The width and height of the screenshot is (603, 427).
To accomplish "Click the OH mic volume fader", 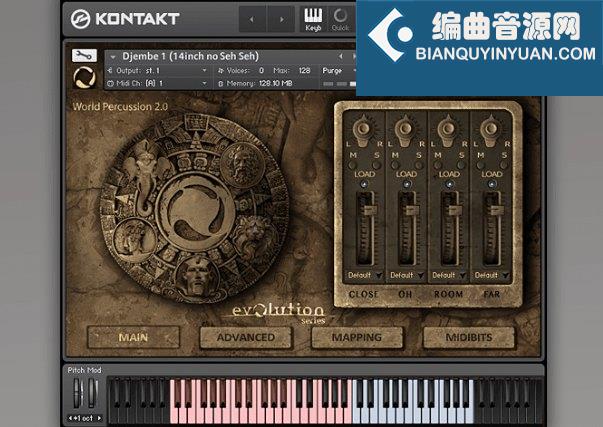I will (412, 210).
